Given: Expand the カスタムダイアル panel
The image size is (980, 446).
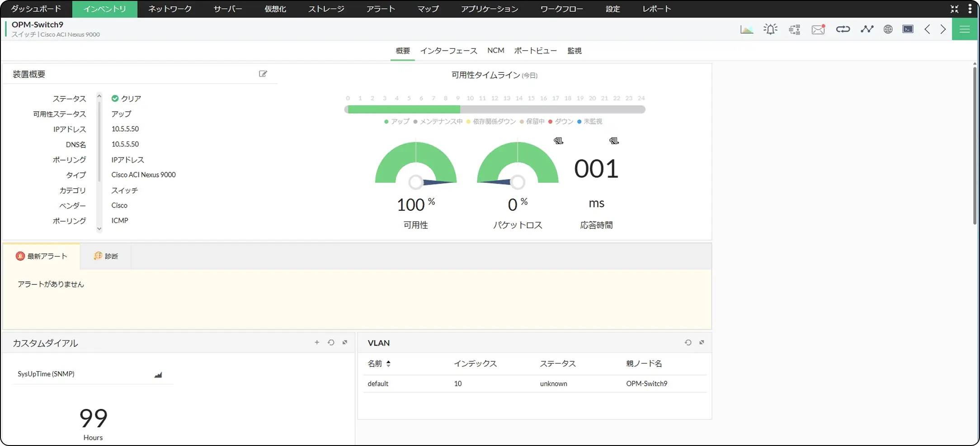Looking at the screenshot, I should point(345,342).
